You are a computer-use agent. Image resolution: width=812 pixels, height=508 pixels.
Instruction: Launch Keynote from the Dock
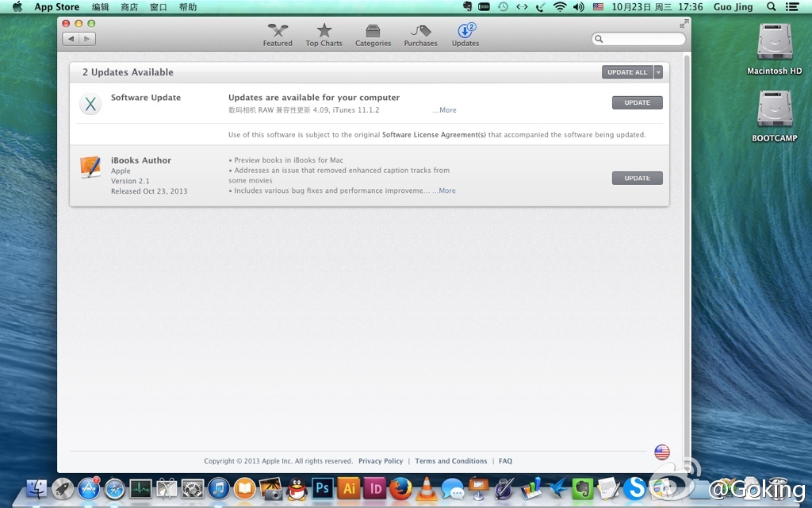coord(478,489)
